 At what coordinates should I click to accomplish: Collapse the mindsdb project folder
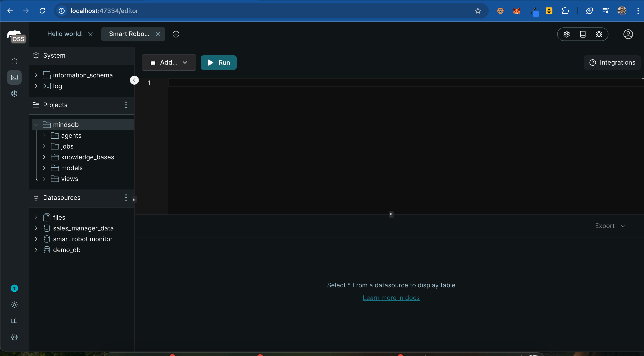pos(36,125)
